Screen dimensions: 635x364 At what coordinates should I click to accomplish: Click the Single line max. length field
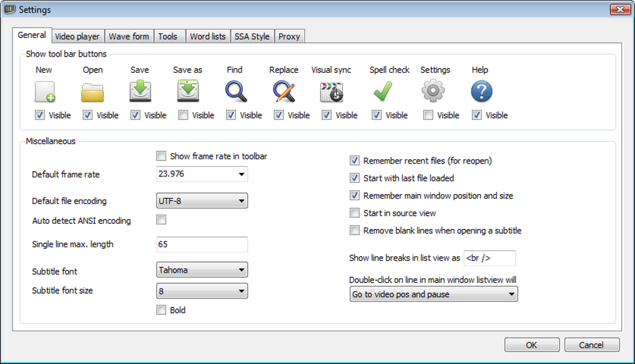point(202,244)
